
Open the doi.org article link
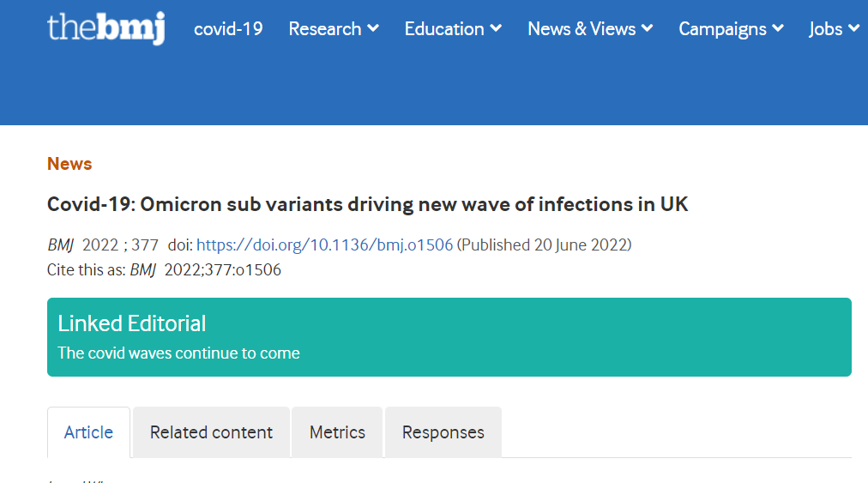(324, 245)
